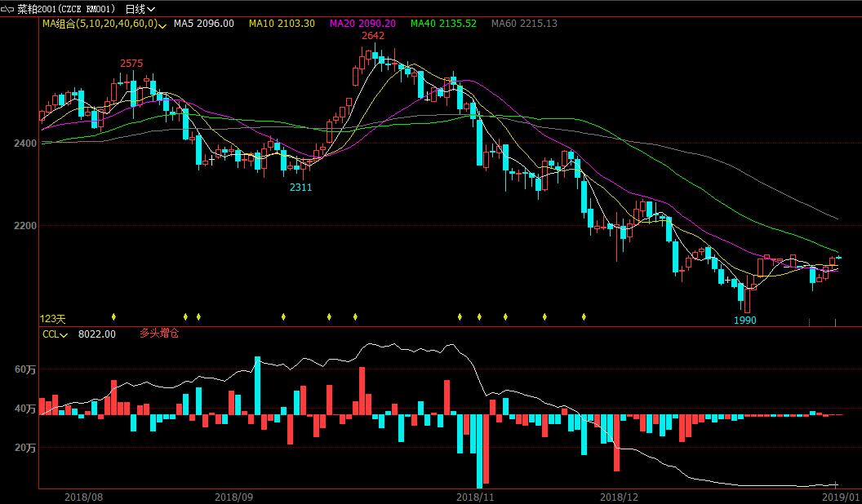The height and width of the screenshot is (504, 862).
Task: Select the 2018/09 date on time axis
Action: click(x=233, y=496)
